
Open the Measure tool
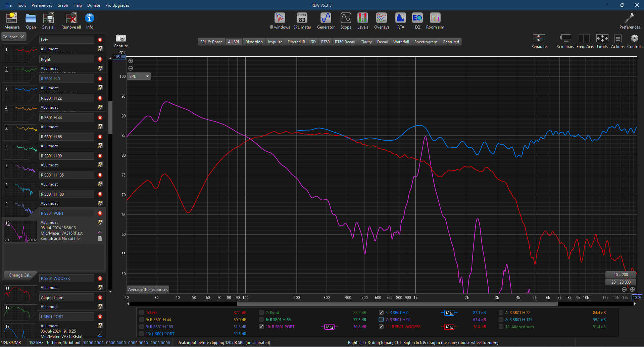[x=12, y=21]
